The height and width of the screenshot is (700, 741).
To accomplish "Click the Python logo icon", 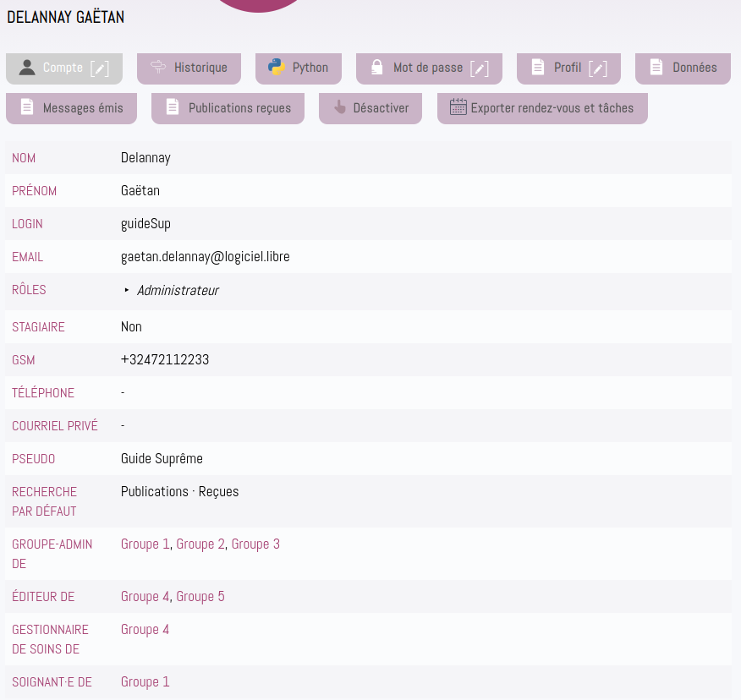I will click(277, 68).
